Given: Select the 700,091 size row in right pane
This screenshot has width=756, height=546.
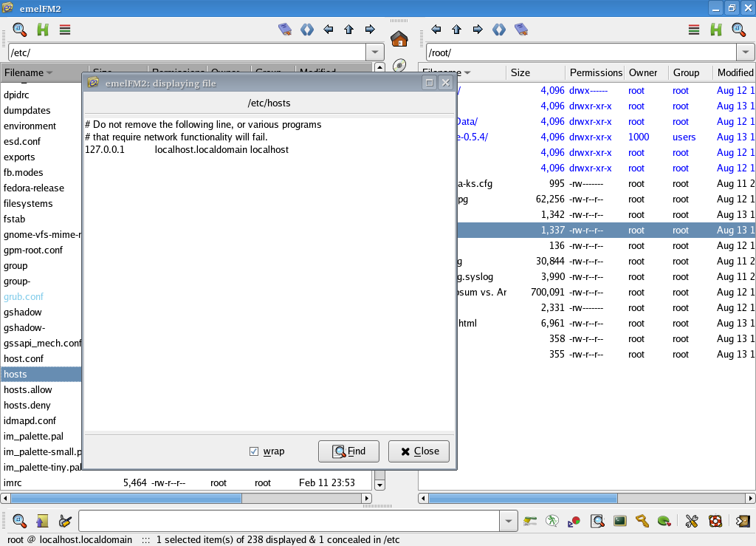Looking at the screenshot, I should (x=606, y=293).
